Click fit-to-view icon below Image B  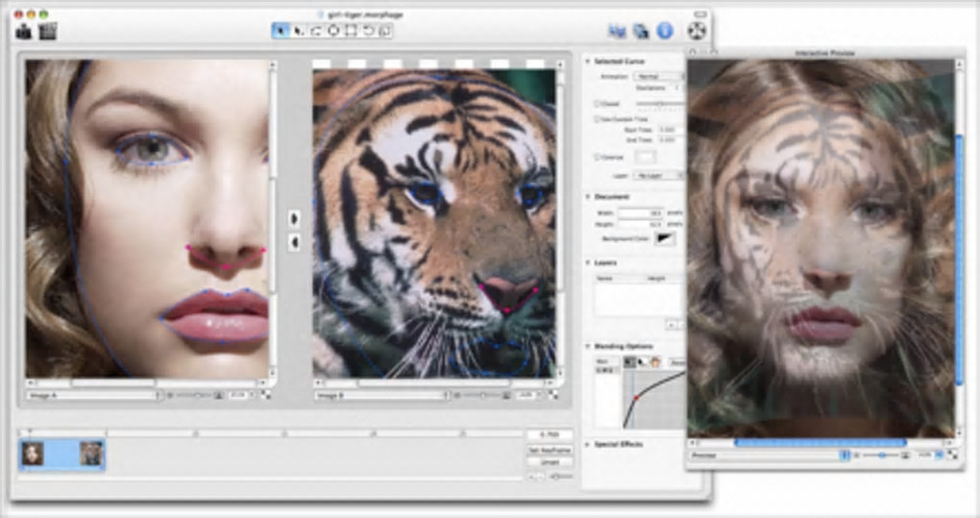click(x=553, y=395)
